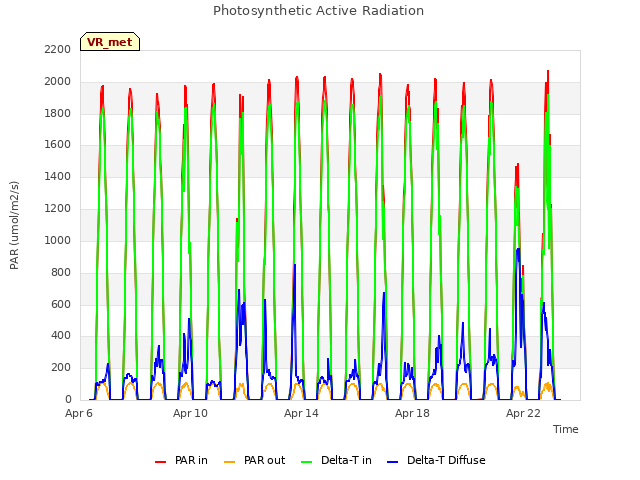Click the 1000 y-axis tick label
The width and height of the screenshot is (640, 480).
click(x=58, y=240)
